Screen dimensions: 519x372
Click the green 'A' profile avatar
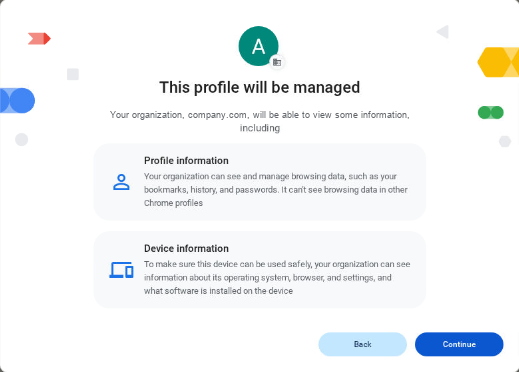click(x=258, y=46)
